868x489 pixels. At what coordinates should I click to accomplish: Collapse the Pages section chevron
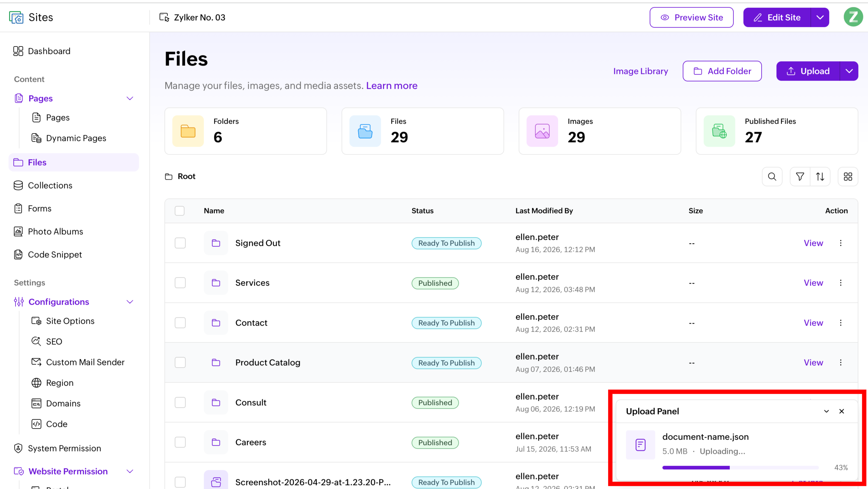tap(130, 98)
